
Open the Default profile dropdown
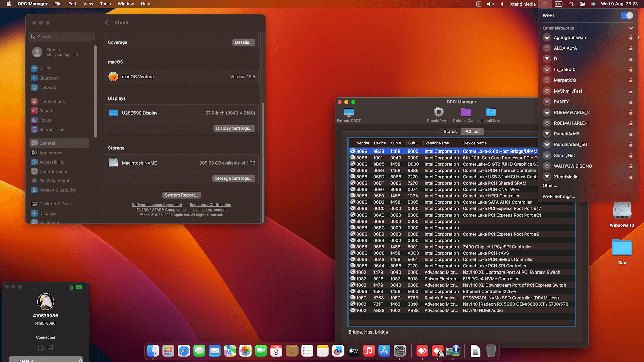point(46,360)
